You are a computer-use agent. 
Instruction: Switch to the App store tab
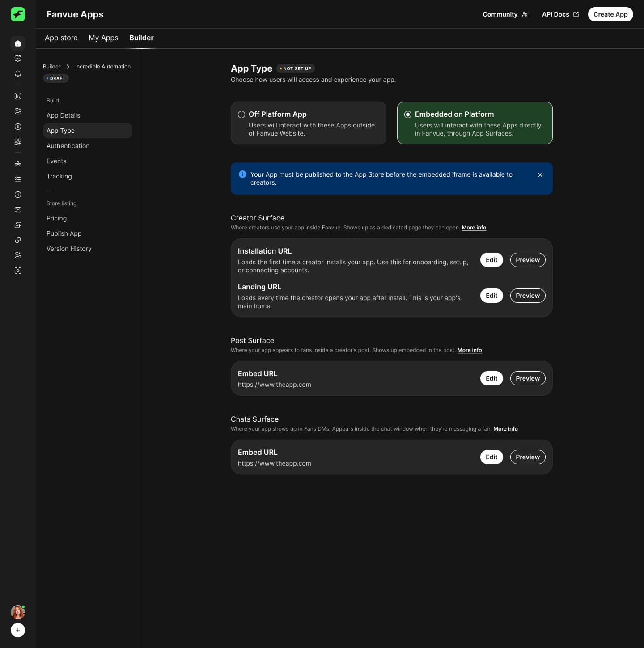point(61,38)
